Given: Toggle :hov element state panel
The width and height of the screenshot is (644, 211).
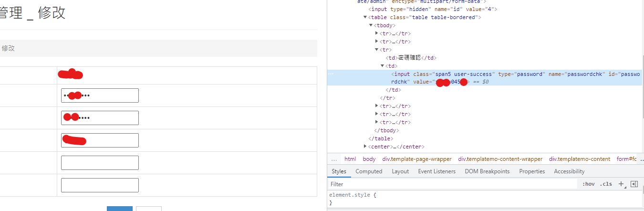Looking at the screenshot, I should point(588,184).
